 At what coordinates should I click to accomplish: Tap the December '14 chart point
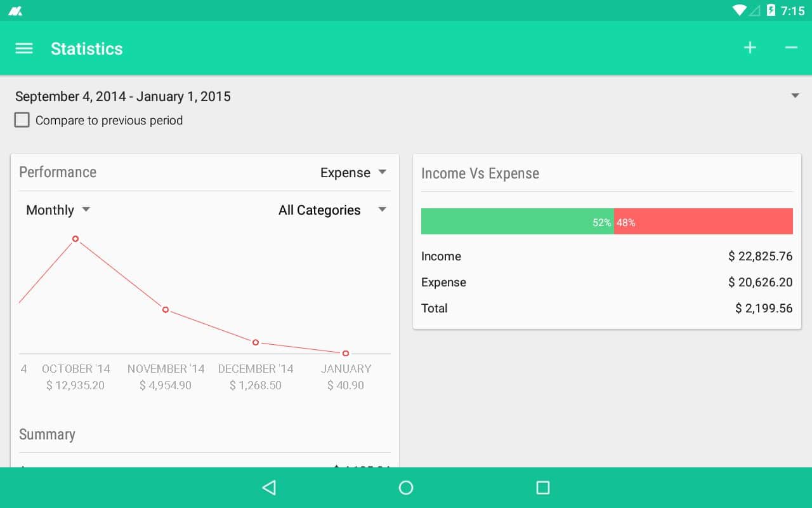(256, 342)
